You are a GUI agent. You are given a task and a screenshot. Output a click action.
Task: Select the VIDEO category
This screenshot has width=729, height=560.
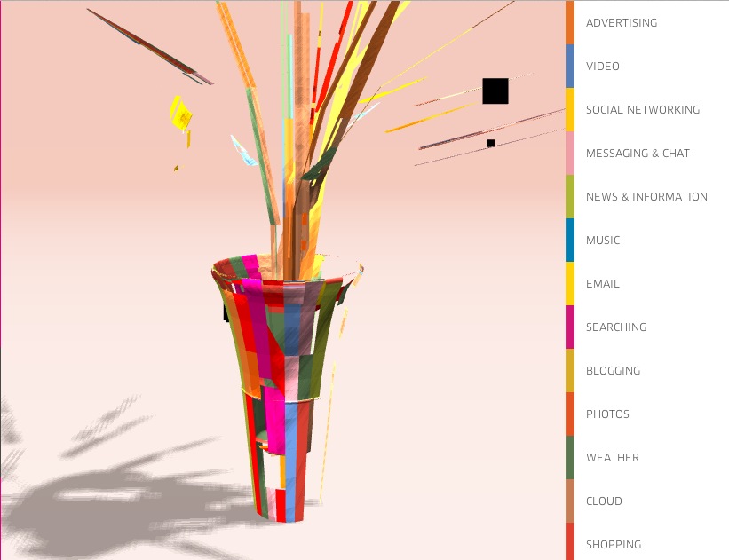coord(602,67)
